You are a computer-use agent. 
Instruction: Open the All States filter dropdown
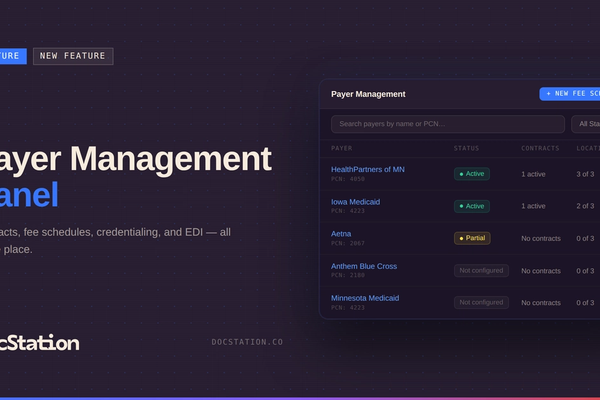click(586, 124)
